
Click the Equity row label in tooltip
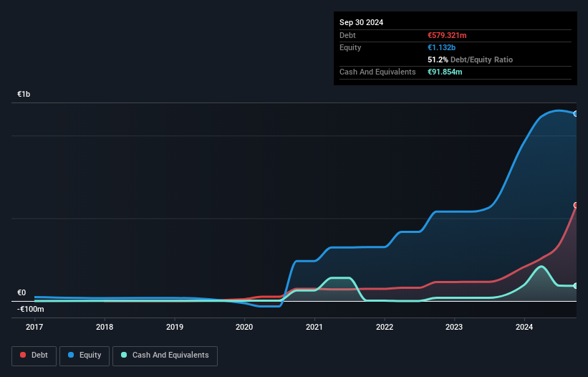point(350,47)
